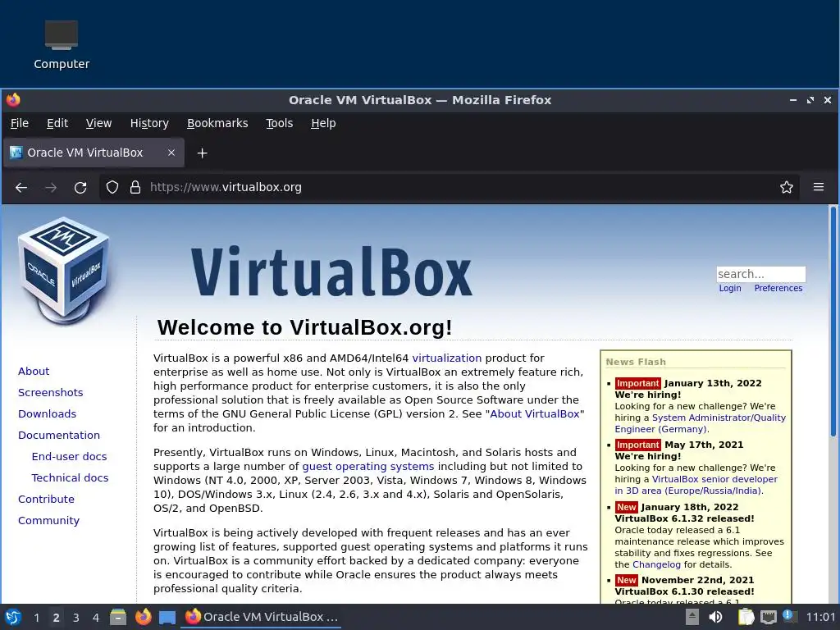
Task: Open the Screenshots sidebar link
Action: pos(50,393)
